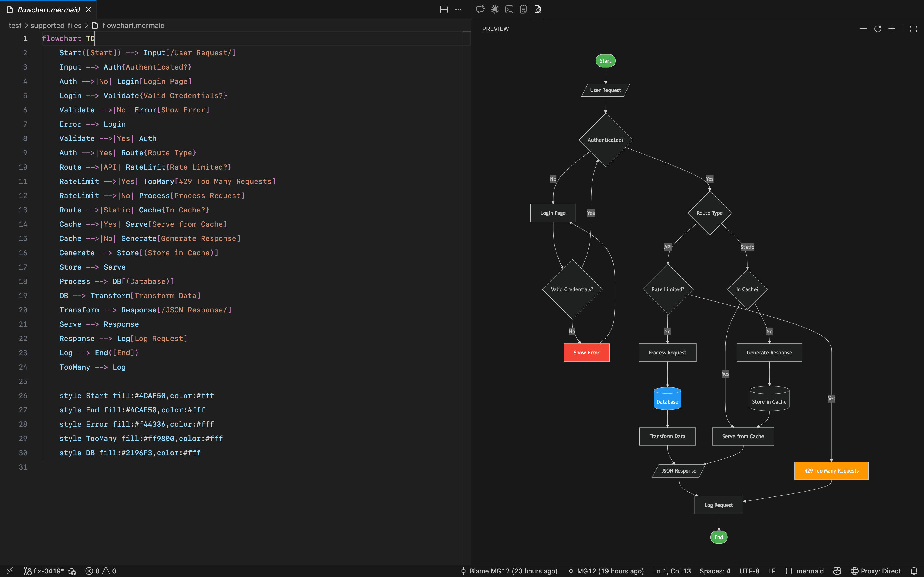Click supported-files in the breadcrumb
The width and height of the screenshot is (924, 577).
[x=56, y=26]
